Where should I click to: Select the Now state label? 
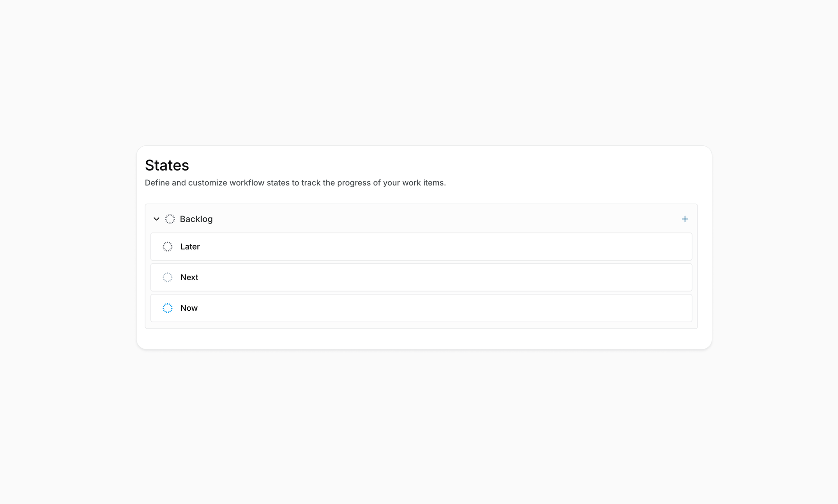[x=189, y=308]
